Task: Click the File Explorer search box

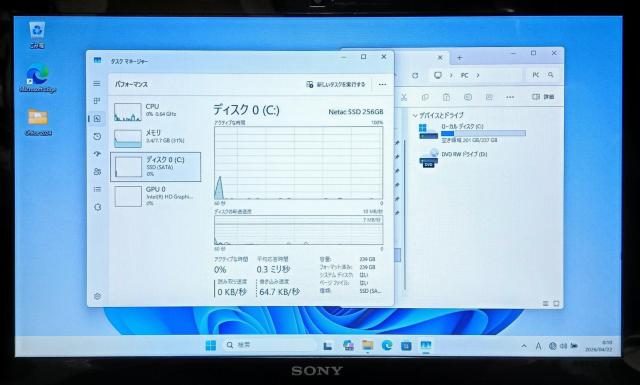Action: (x=543, y=75)
